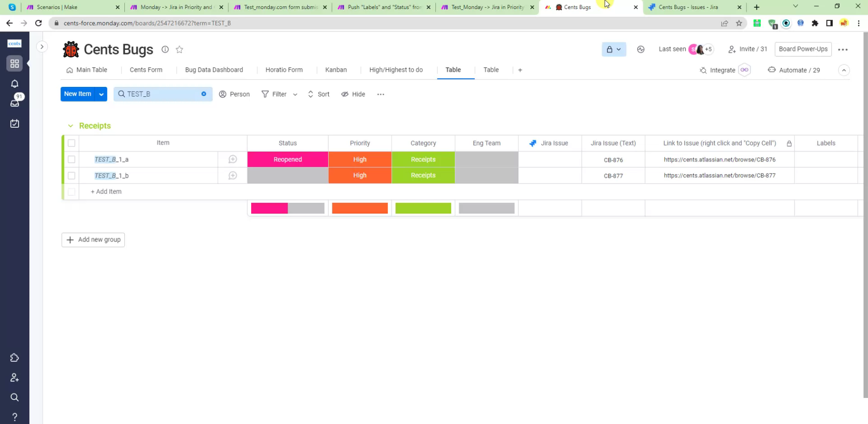Image resolution: width=868 pixels, height=424 pixels.
Task: Add a new board view plus icon
Action: 520,70
